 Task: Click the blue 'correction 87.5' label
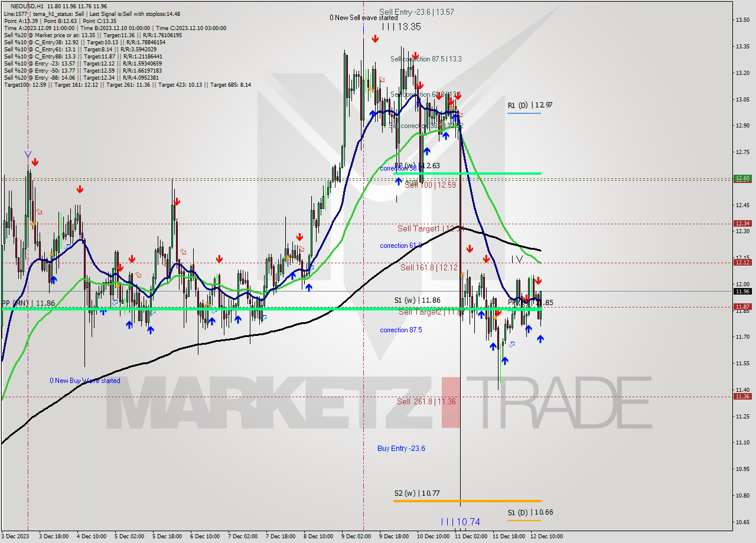click(x=400, y=330)
